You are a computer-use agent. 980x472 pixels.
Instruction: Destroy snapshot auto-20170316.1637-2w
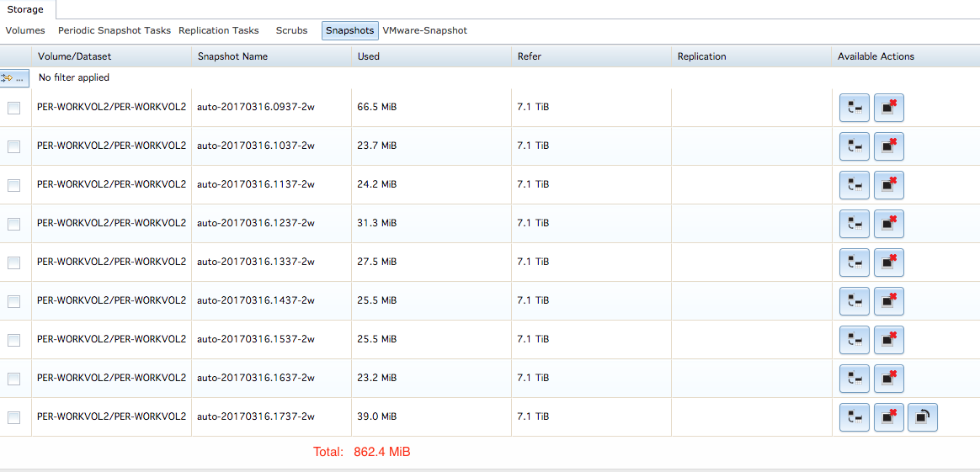pos(889,379)
